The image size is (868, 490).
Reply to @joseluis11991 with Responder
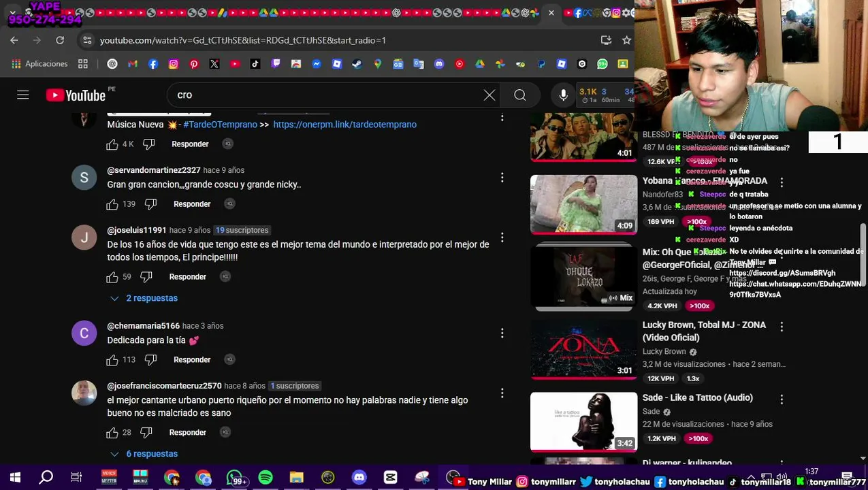(188, 277)
